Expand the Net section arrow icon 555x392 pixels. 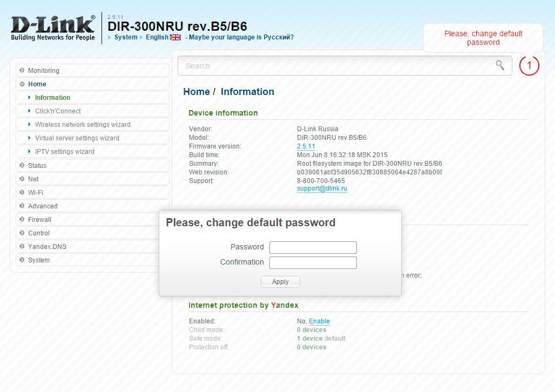click(22, 179)
